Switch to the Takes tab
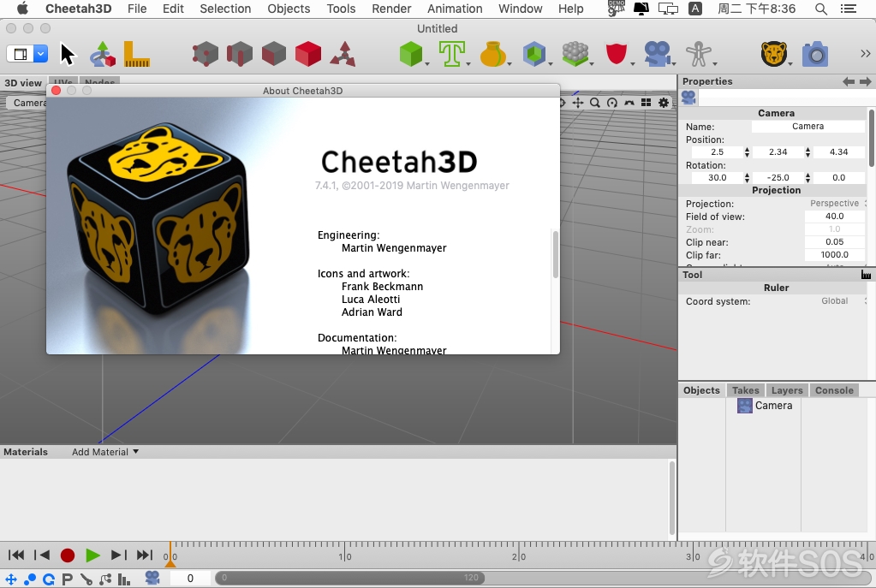 (x=745, y=390)
